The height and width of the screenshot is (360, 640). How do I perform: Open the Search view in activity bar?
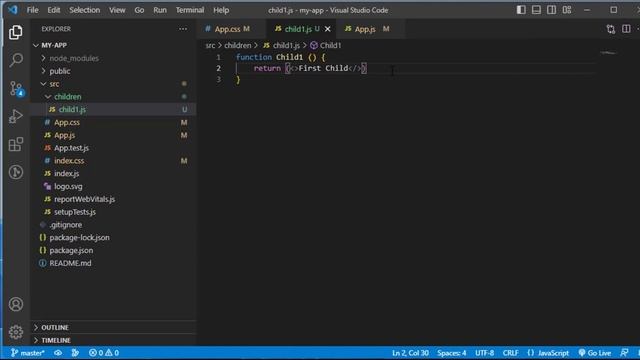click(16, 60)
